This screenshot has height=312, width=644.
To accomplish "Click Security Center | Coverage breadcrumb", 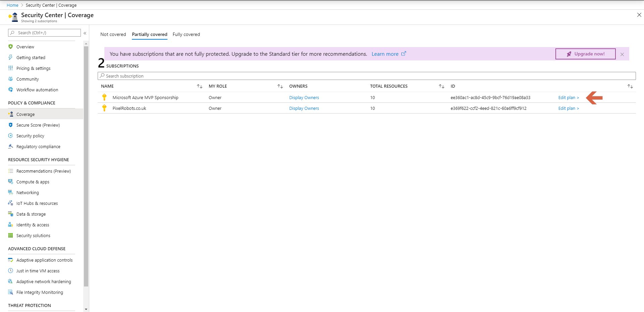I will click(51, 5).
